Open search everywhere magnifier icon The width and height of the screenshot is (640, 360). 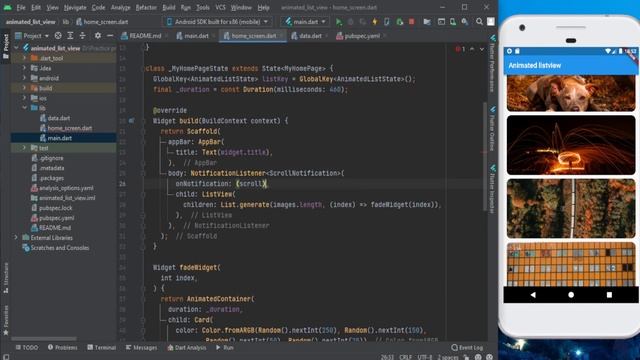point(479,22)
